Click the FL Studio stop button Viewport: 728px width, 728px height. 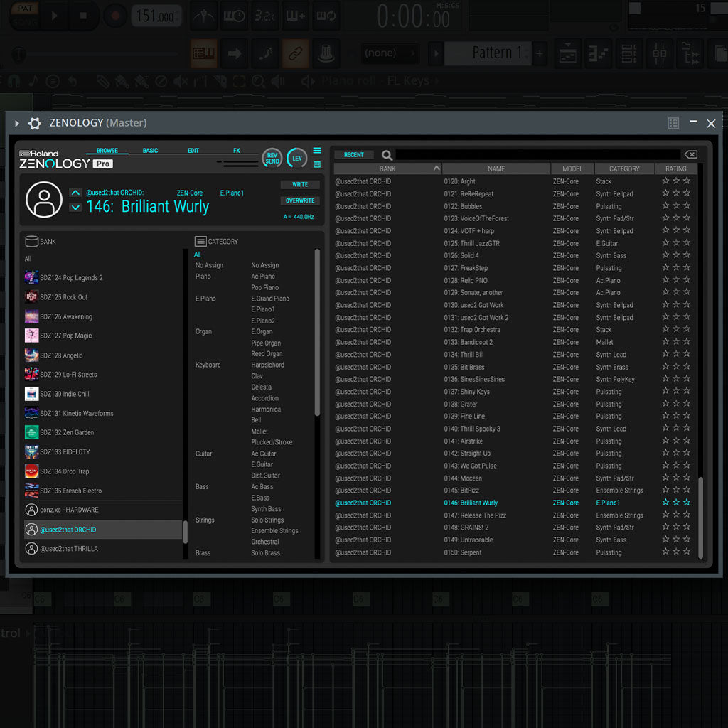83,16
